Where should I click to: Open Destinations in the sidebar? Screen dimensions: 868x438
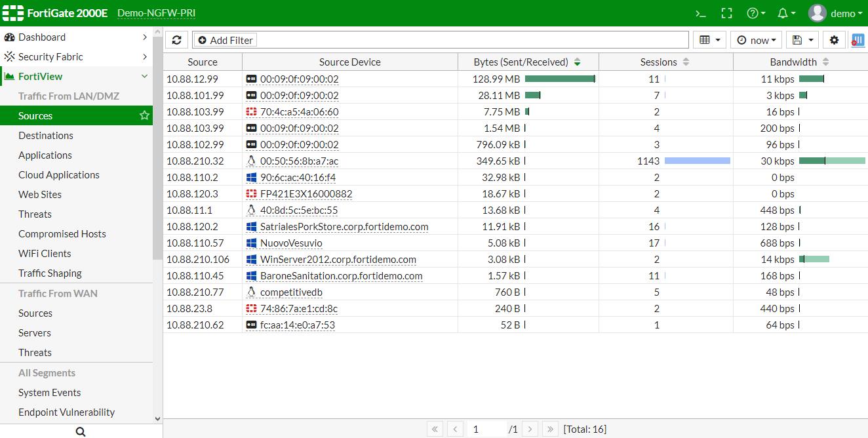pyautogui.click(x=46, y=136)
